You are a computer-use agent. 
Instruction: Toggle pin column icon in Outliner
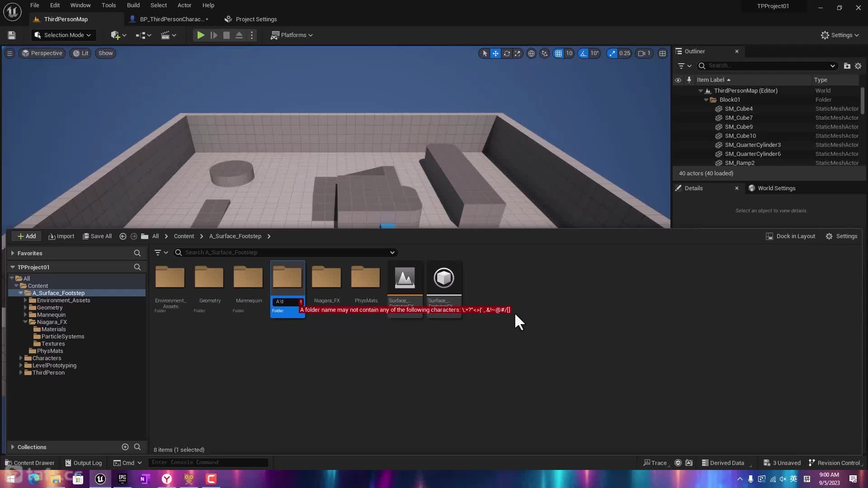(689, 80)
